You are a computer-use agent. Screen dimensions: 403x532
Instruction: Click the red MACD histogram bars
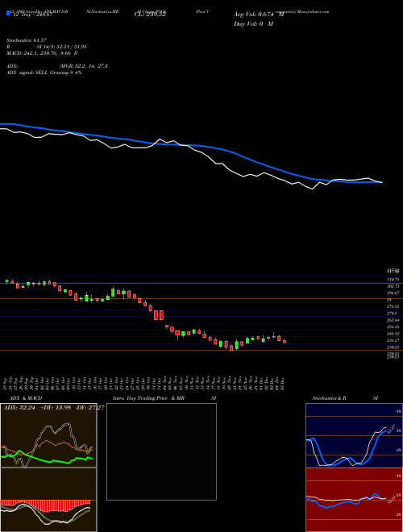tap(46, 505)
